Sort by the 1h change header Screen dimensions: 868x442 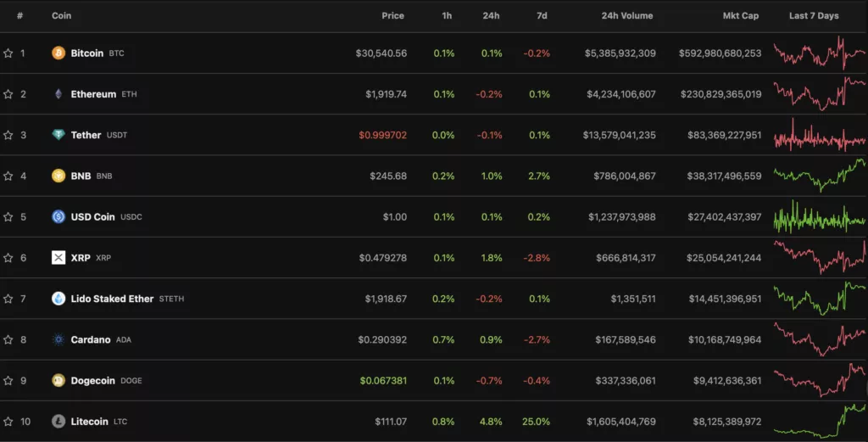coord(447,15)
